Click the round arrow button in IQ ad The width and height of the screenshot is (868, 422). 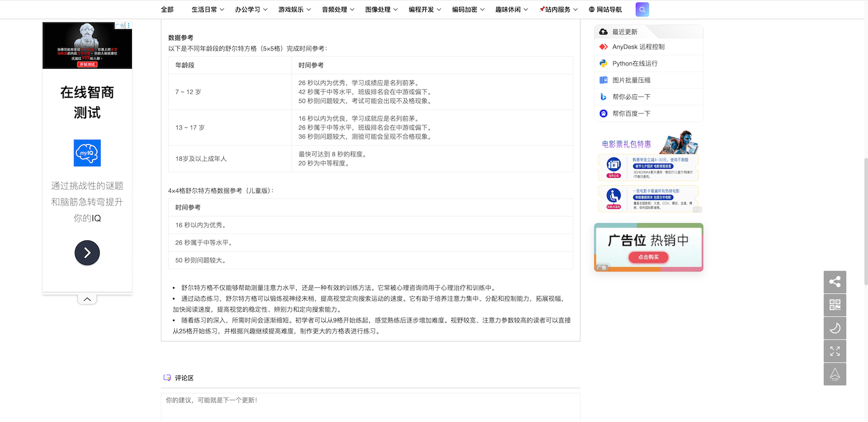[x=87, y=253]
